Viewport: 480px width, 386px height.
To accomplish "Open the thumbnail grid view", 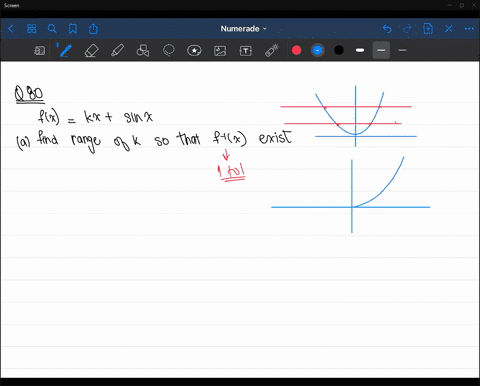I will 32,29.
